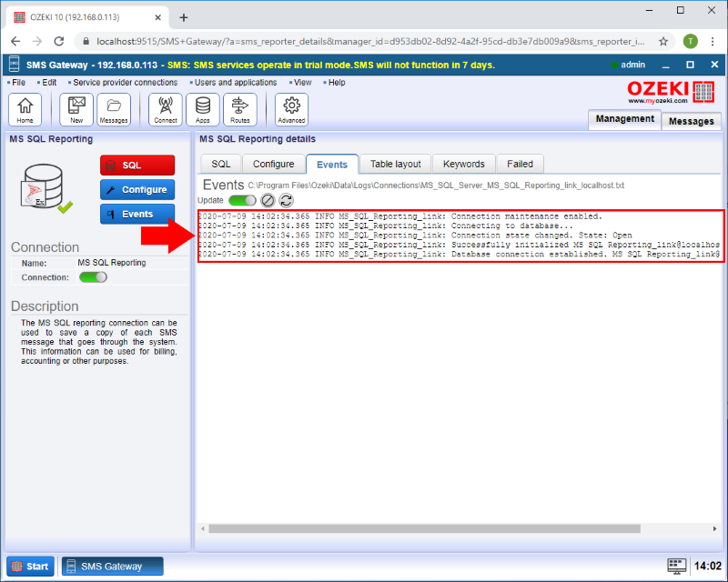Click the SMS Gateway phone icon in title bar

pos(14,65)
